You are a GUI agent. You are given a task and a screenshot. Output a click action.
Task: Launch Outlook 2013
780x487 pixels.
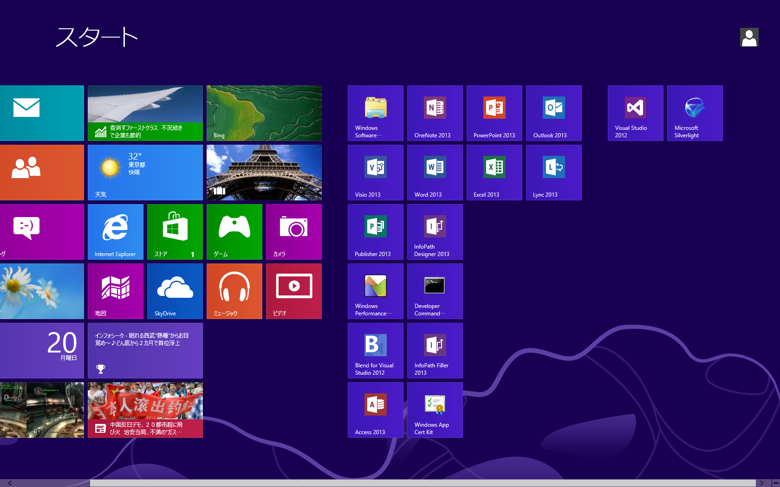(554, 113)
